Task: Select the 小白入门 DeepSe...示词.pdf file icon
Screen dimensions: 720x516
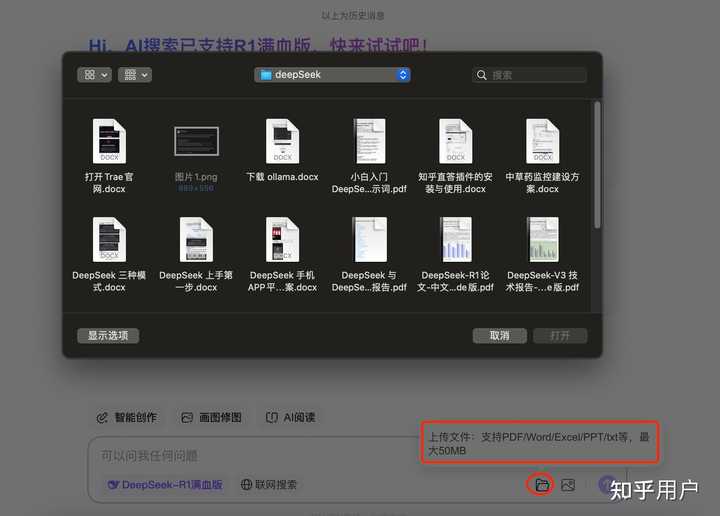Action: [369, 141]
